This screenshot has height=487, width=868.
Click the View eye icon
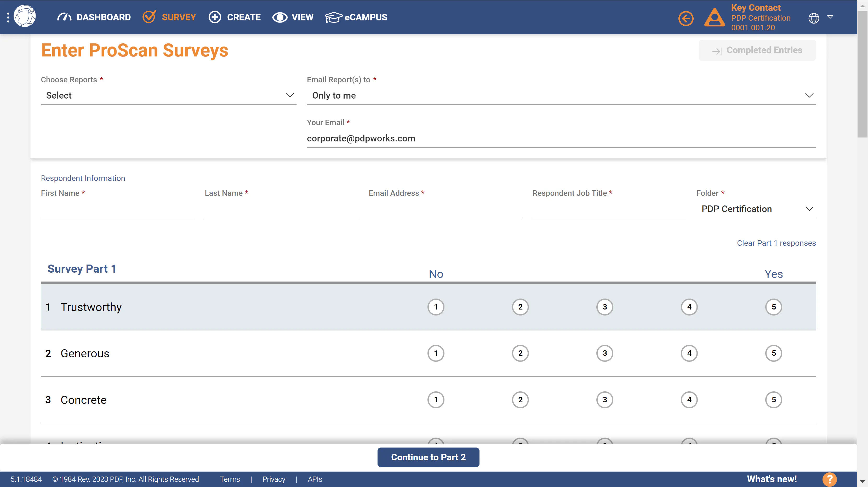(x=280, y=17)
